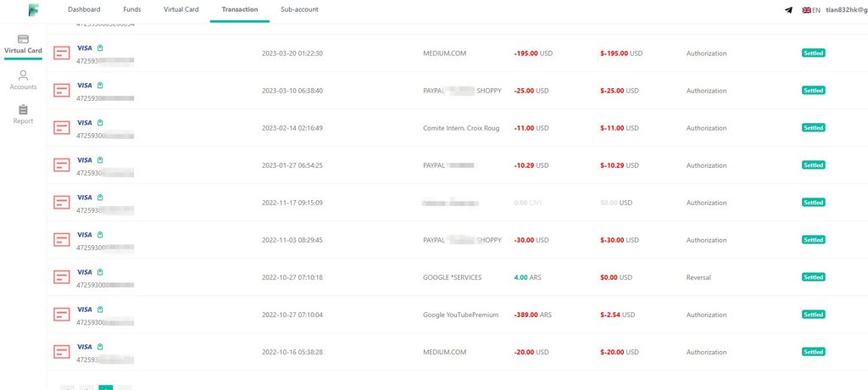Screen dimensions: 868x390
Task: Click the green copy icon in the 2022-10-16 row
Action: click(100, 347)
